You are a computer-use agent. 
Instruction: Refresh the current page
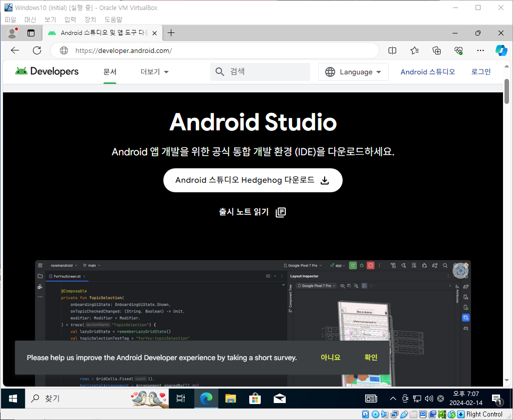[x=37, y=50]
